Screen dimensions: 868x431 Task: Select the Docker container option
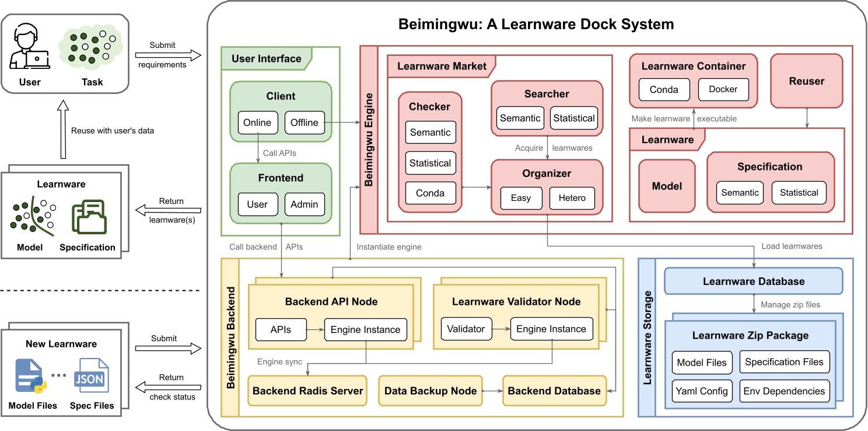click(x=723, y=89)
